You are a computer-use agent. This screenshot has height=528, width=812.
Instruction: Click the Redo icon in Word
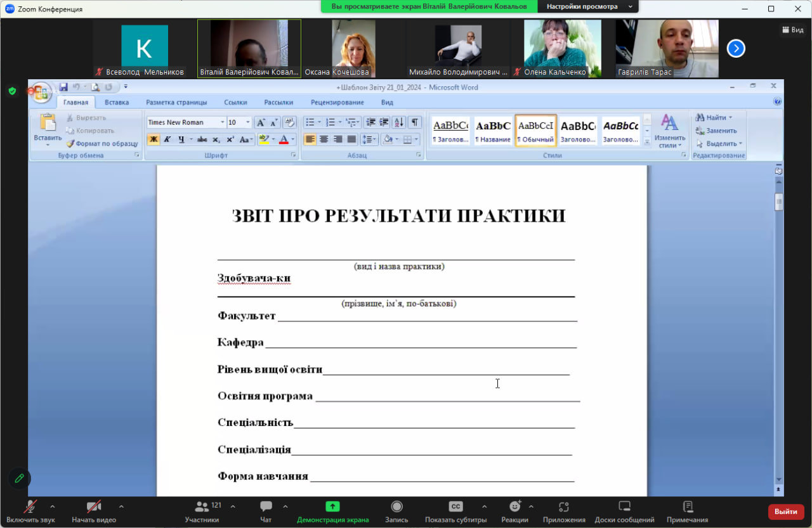coord(108,87)
